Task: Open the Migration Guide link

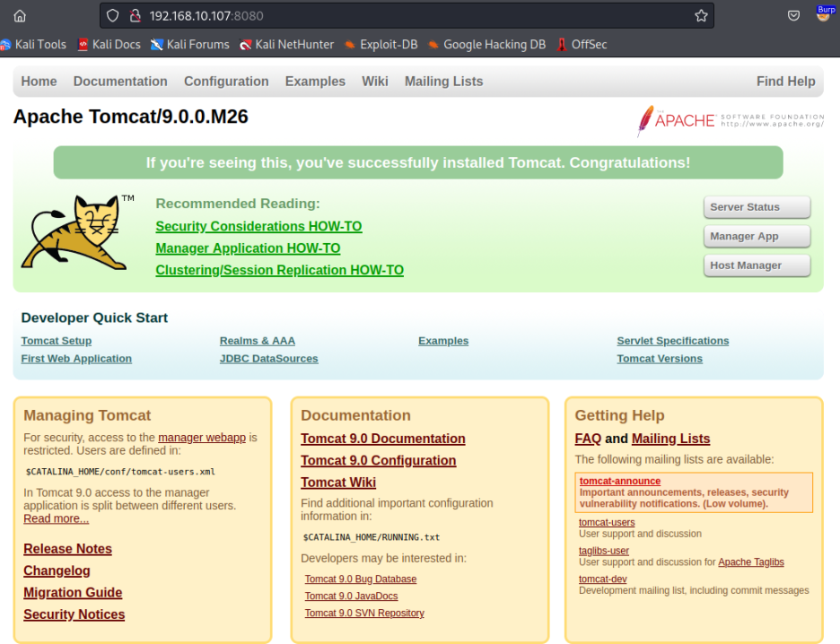Action: coord(73,593)
